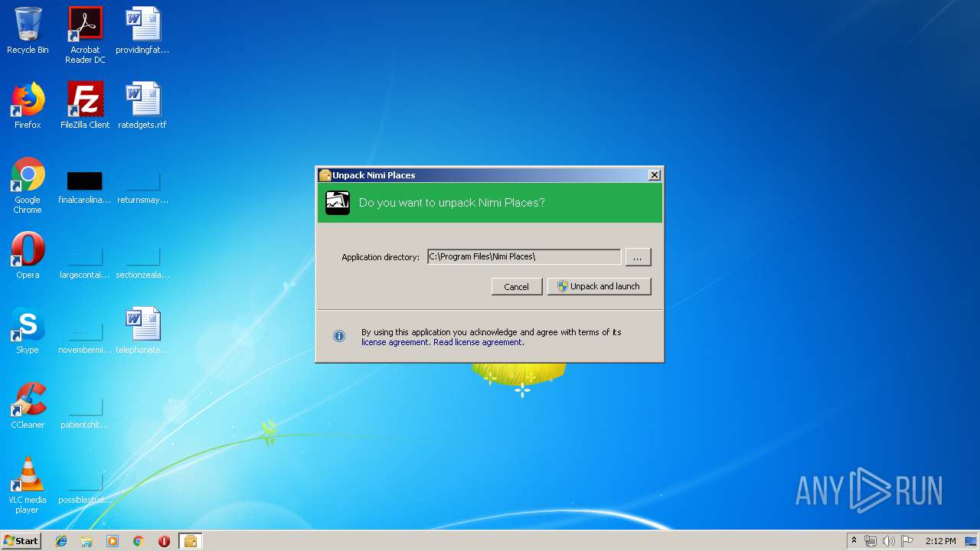The image size is (980, 551).
Task: Open the network tray icon
Action: tap(871, 541)
